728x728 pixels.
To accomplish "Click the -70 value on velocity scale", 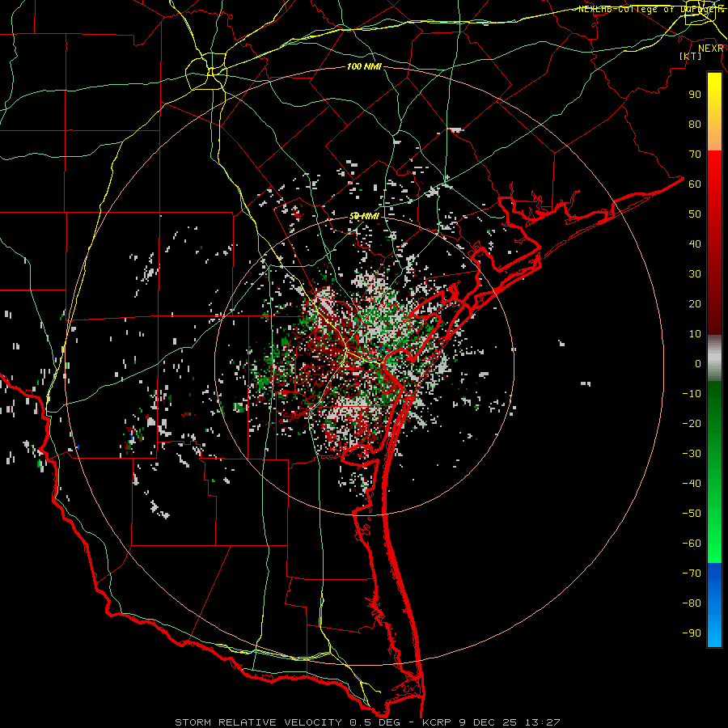I will click(x=692, y=574).
